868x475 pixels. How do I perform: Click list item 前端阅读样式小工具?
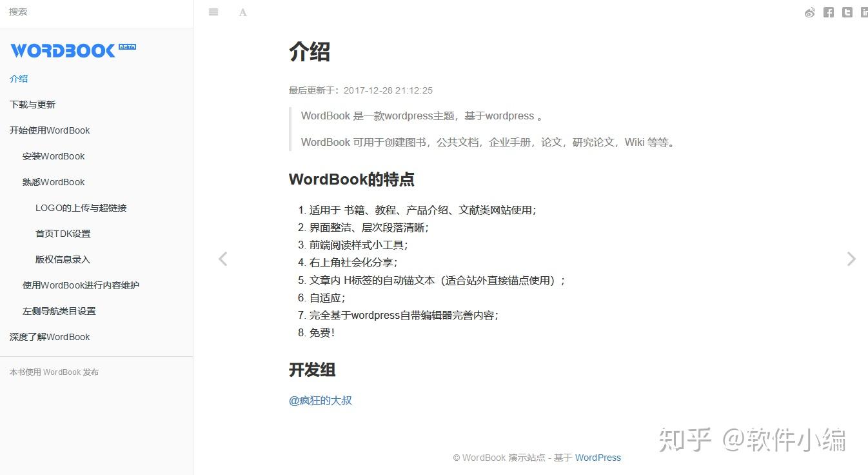(359, 245)
